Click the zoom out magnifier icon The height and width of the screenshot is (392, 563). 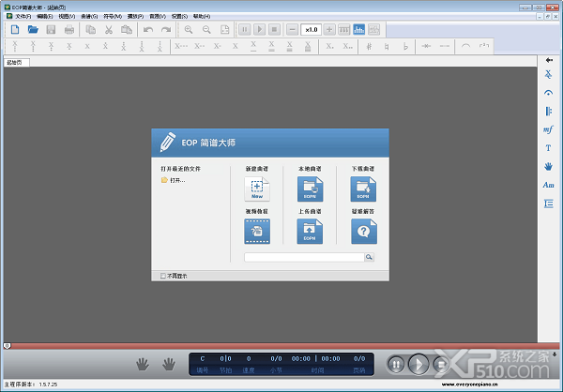pos(206,29)
